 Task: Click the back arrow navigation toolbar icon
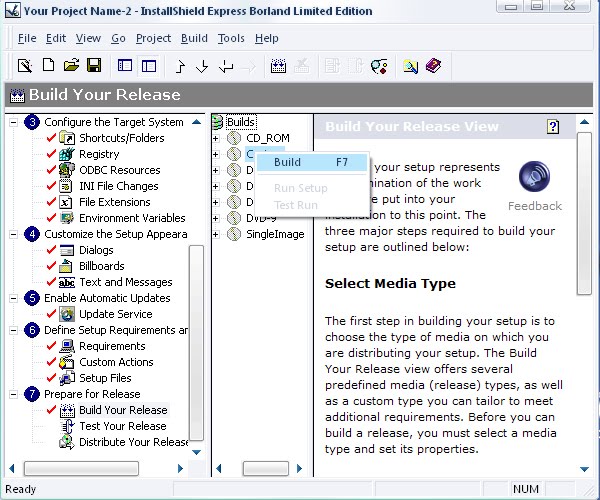click(x=226, y=67)
